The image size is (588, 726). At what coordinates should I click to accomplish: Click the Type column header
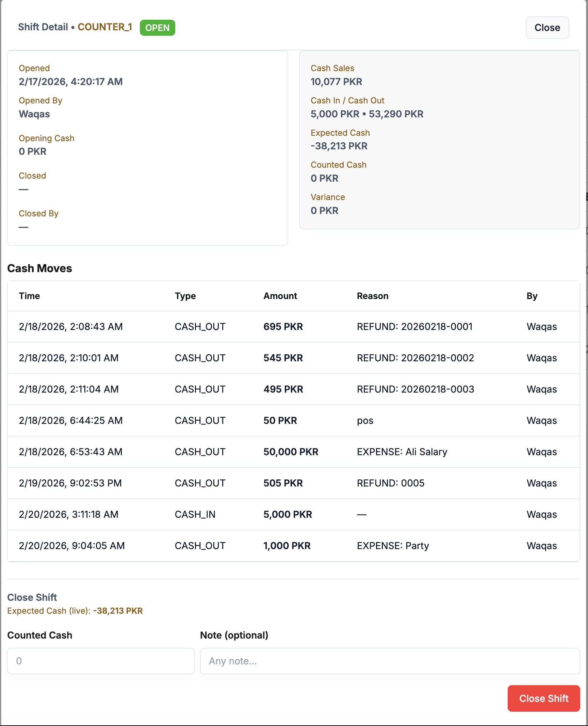185,296
